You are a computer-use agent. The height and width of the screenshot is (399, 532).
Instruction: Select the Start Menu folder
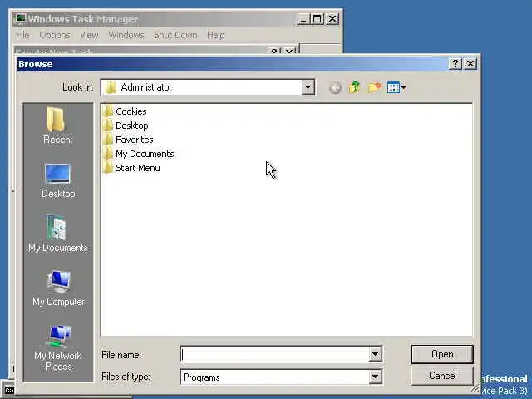point(131,168)
